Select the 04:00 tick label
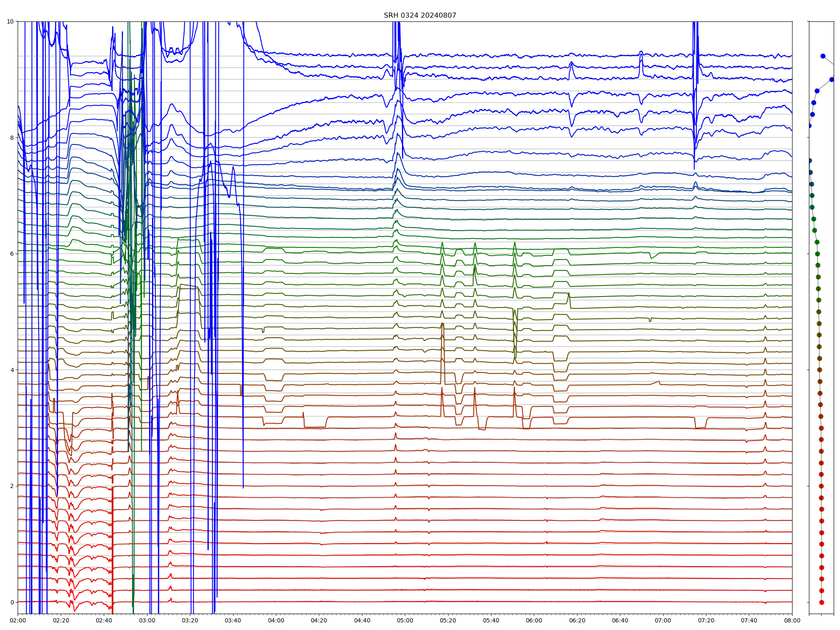The height and width of the screenshot is (630, 840). pos(276,620)
